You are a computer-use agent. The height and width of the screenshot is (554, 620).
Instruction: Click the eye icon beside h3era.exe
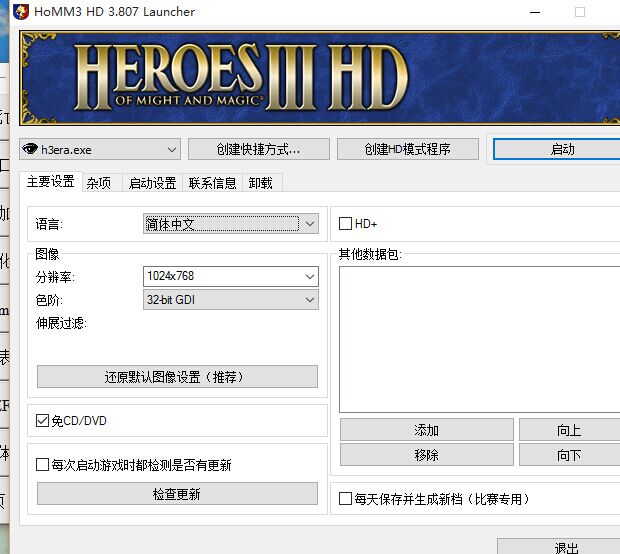click(x=30, y=149)
